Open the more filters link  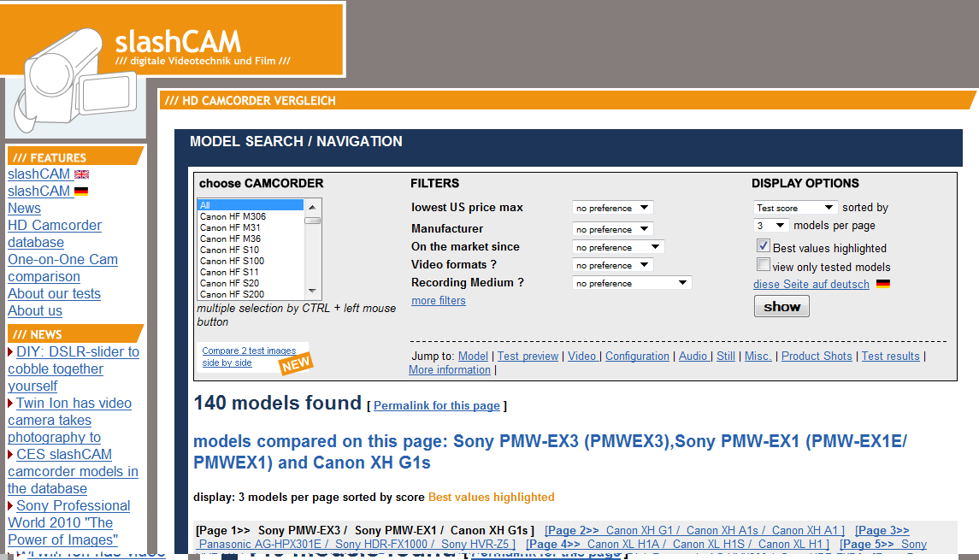pyautogui.click(x=439, y=301)
